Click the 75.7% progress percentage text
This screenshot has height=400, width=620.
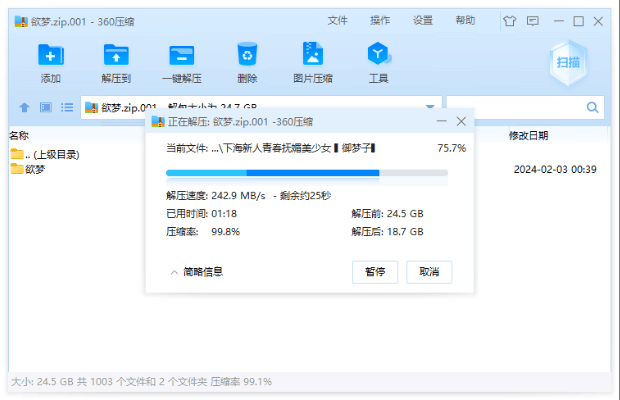click(452, 148)
